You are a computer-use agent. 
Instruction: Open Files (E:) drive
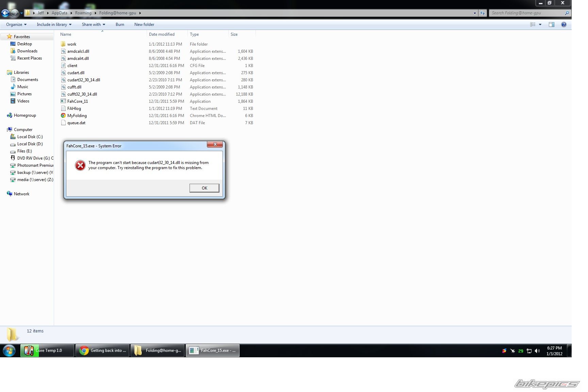24,151
